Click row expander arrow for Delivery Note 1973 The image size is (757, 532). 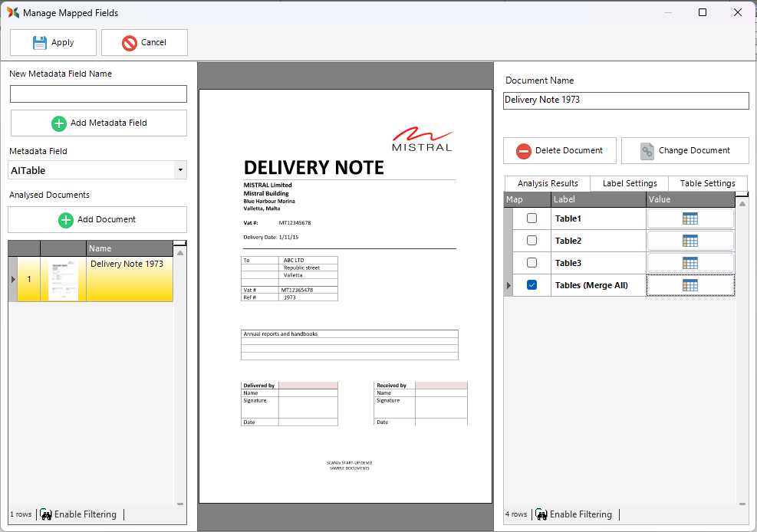coord(12,279)
